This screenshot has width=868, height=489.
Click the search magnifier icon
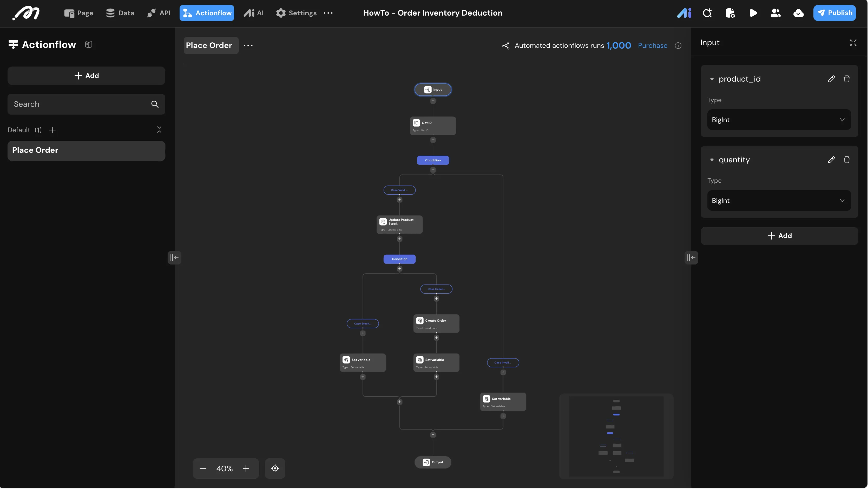[155, 104]
